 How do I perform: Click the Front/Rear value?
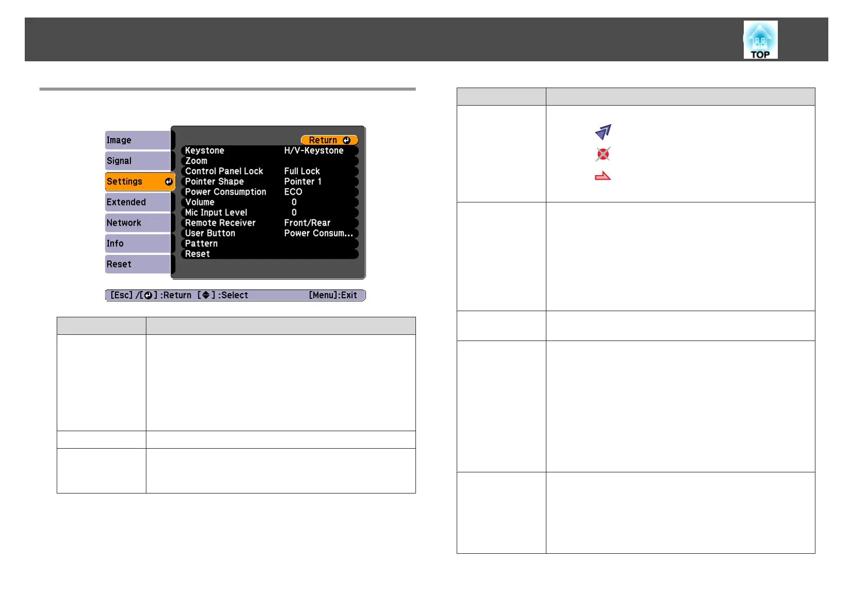pos(307,223)
